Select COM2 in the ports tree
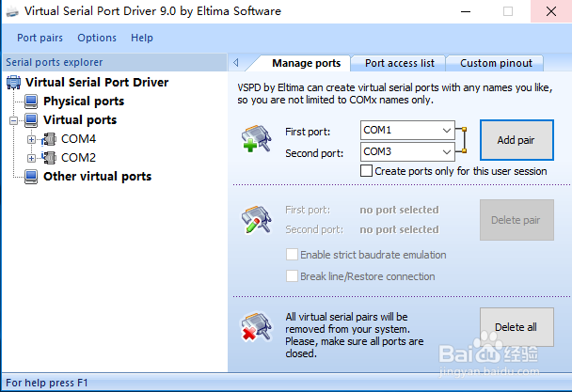 point(78,158)
